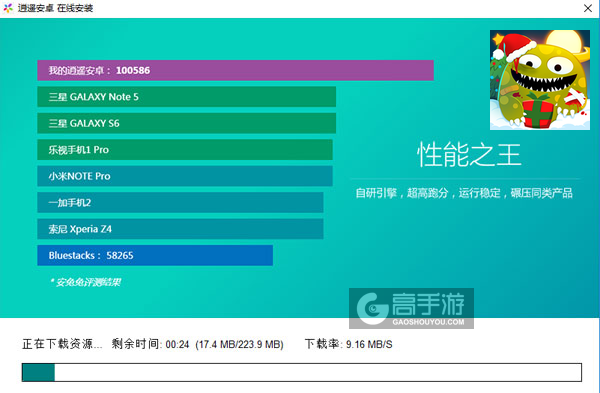
Task: Click the Xiaoyao Android app logo in title bar
Action: (x=8, y=8)
